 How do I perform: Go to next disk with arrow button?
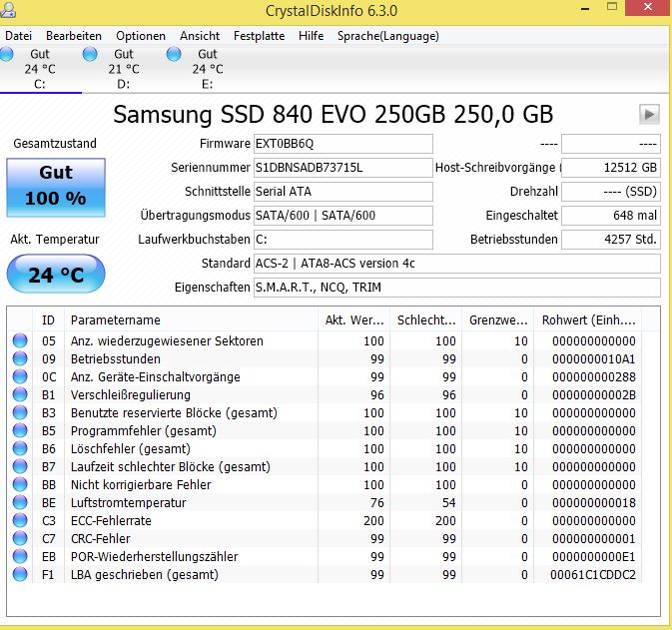(649, 115)
